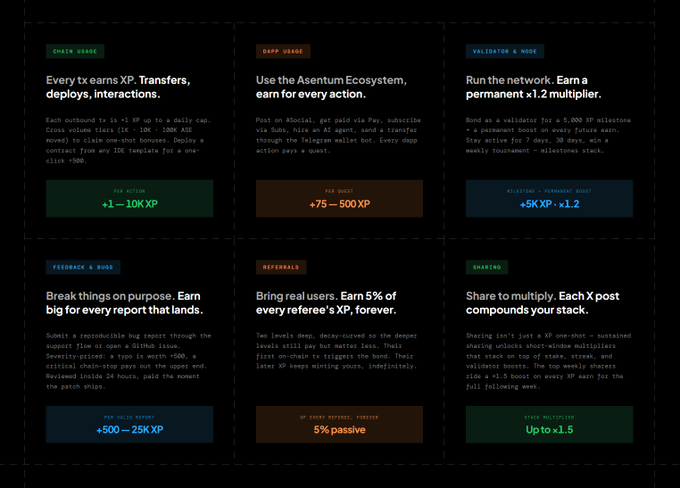Click the '+1 — 10K XP' reward box
Image resolution: width=680 pixels, height=488 pixels.
(130, 198)
